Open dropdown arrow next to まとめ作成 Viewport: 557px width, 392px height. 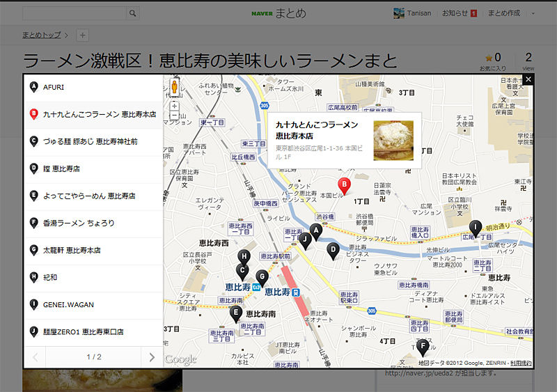click(533, 13)
